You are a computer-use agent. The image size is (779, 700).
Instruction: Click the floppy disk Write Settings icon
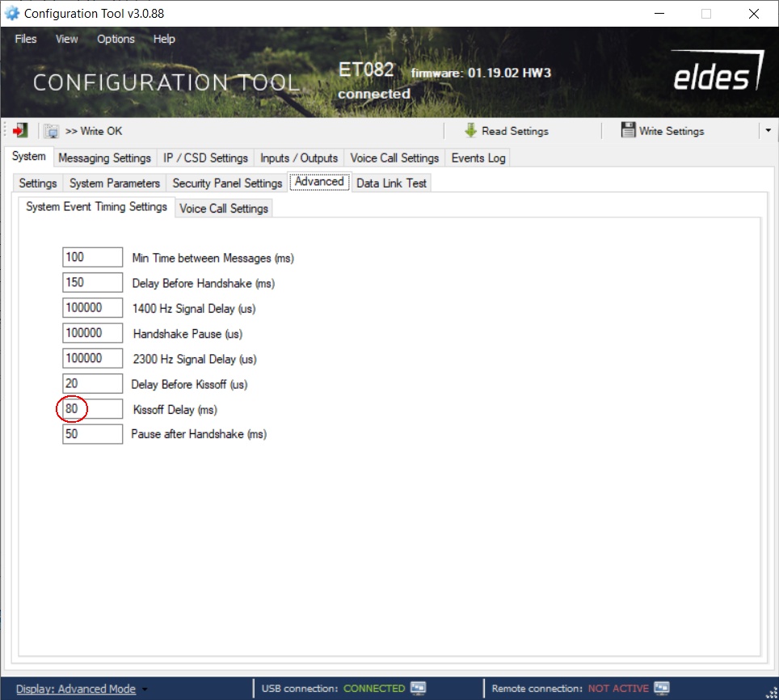628,130
